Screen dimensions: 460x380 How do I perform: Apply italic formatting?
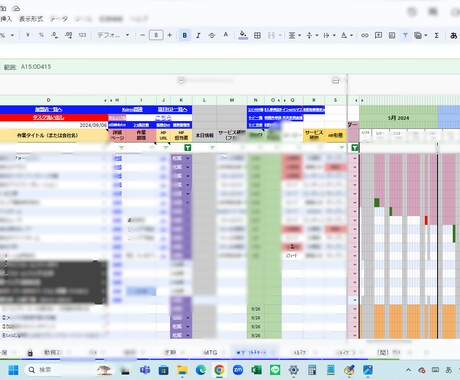[x=198, y=35]
